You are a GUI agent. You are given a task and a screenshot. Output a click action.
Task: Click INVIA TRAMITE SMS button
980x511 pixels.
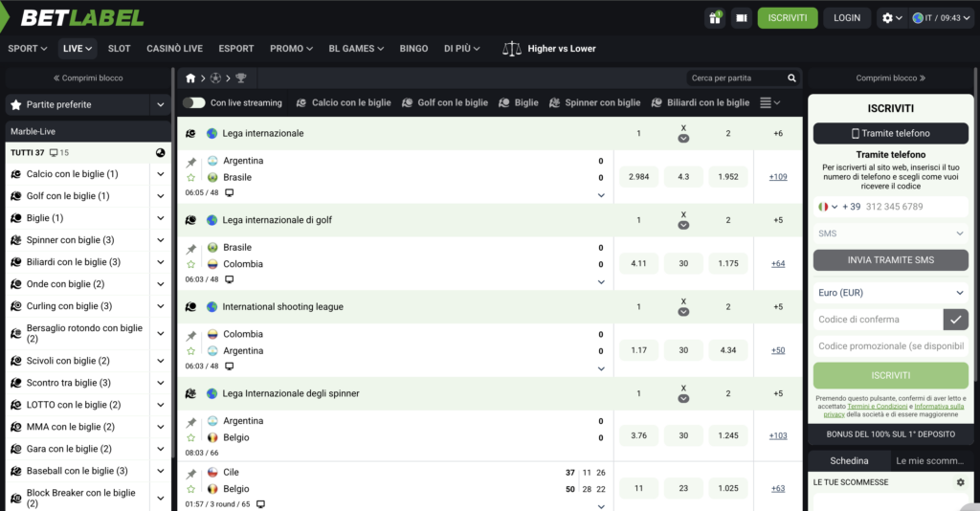tap(891, 260)
